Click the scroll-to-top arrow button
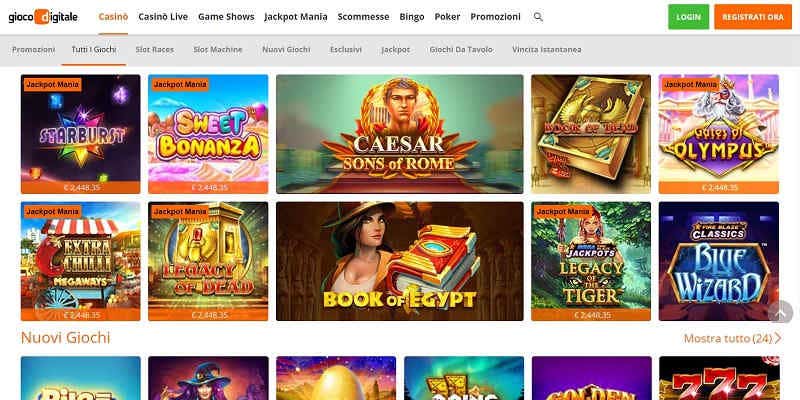 tap(781, 312)
